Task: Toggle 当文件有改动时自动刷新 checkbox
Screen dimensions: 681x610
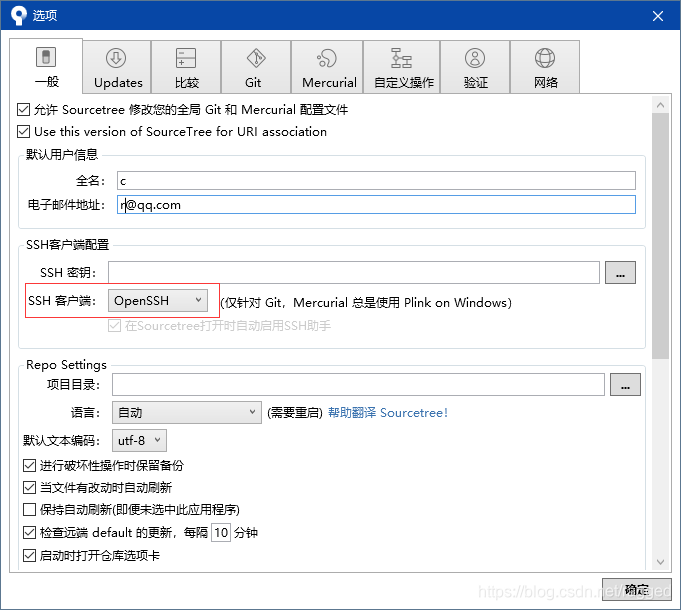Action: point(29,487)
